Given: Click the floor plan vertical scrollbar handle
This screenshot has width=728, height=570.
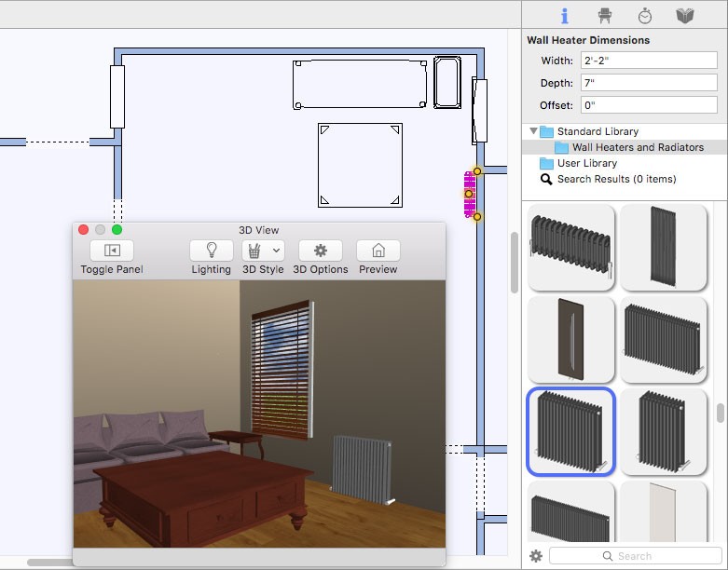Looking at the screenshot, I should (x=514, y=263).
